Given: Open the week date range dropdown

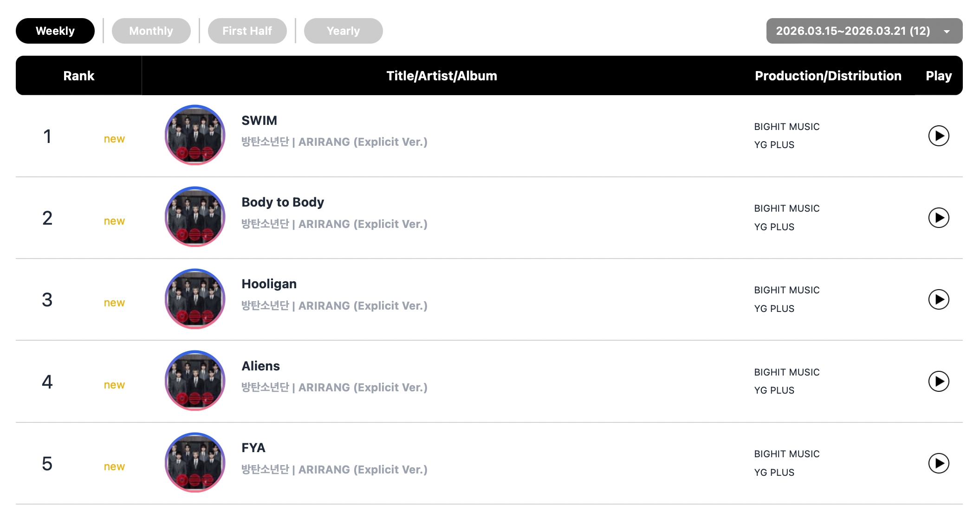Looking at the screenshot, I should pyautogui.click(x=864, y=31).
